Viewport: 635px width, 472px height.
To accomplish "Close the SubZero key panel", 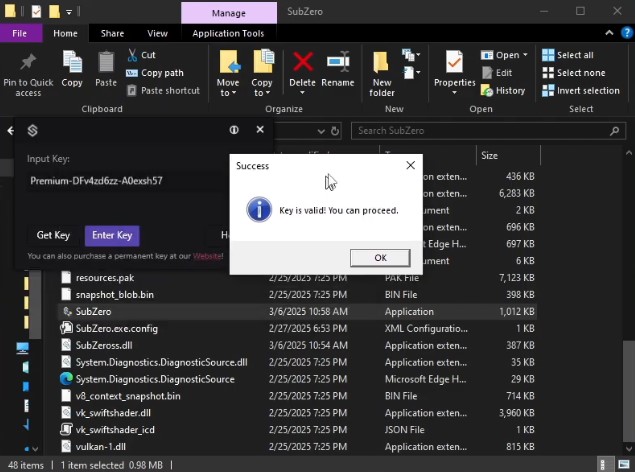I will click(x=260, y=130).
